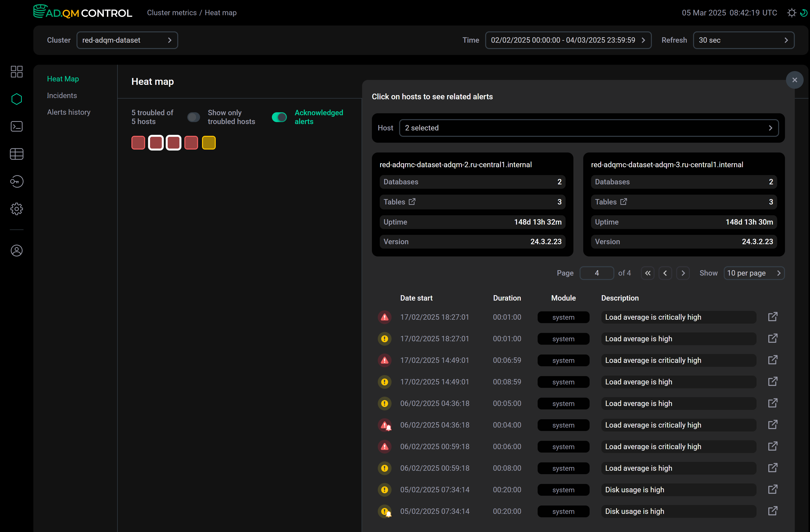Screen dimensions: 810x532
Task: Open the Alerts history section
Action: click(68, 112)
